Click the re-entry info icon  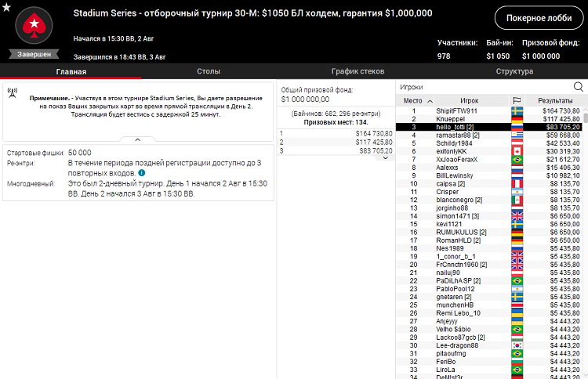click(x=142, y=172)
